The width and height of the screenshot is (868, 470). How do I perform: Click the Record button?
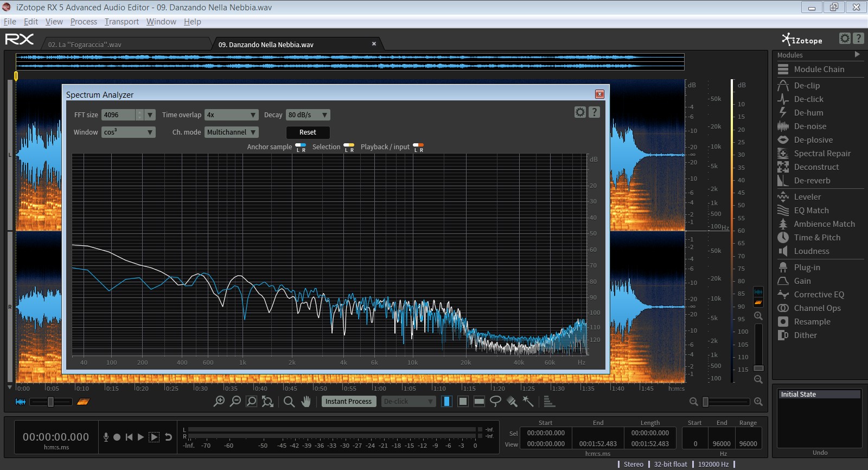tap(117, 437)
